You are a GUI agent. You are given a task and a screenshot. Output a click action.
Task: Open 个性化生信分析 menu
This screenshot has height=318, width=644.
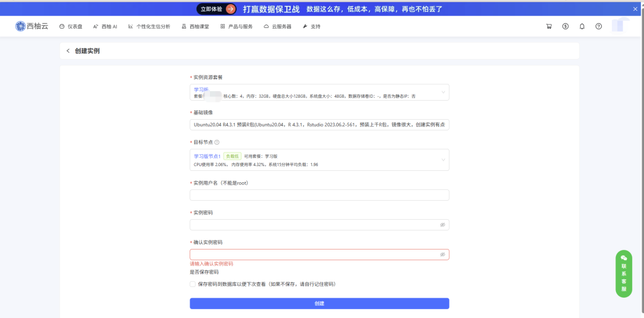(149, 26)
